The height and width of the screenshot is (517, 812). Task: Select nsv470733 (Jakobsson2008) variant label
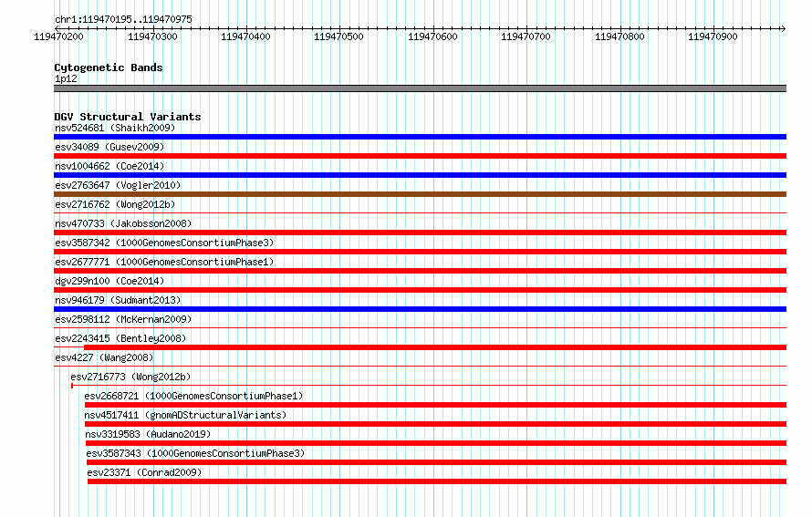click(x=123, y=223)
